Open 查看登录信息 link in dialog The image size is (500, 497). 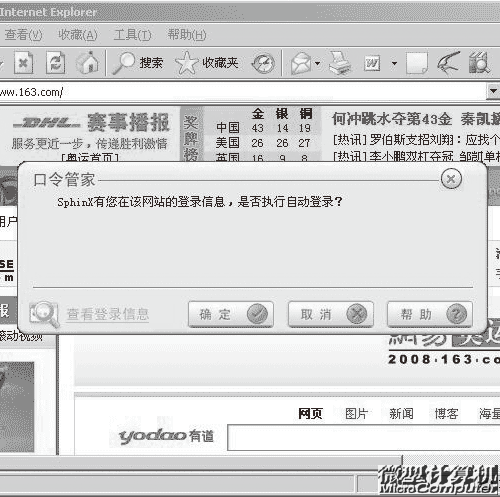107,314
